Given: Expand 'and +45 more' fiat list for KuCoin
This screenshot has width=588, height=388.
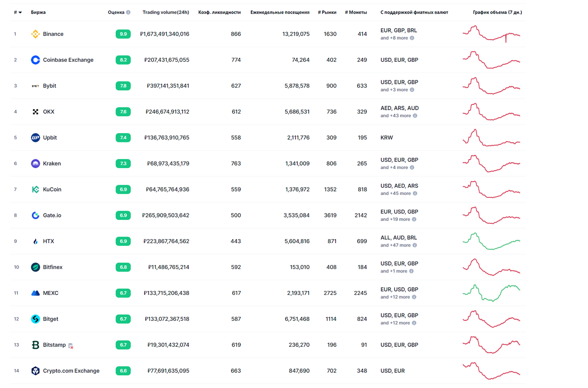Looking at the screenshot, I should point(395,194).
